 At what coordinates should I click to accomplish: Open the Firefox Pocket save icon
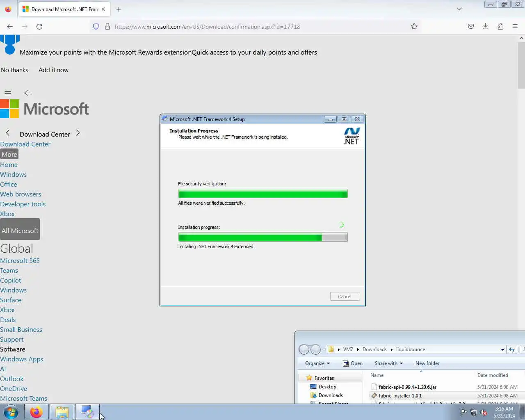(471, 26)
